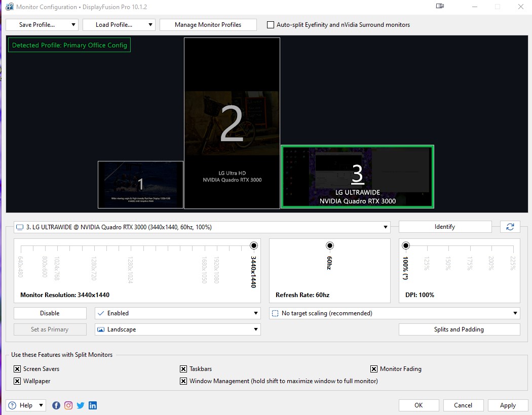Select monitor 2 LG Ultra HD thumbnail

(232, 123)
